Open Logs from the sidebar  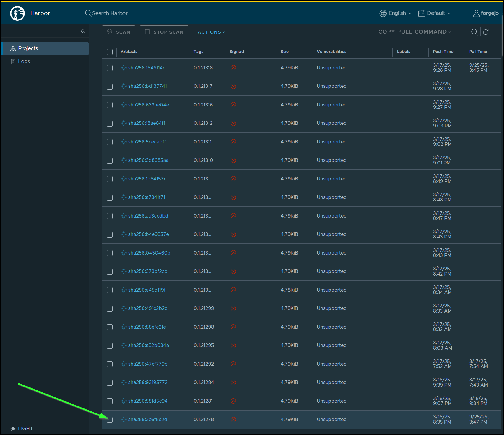(x=24, y=62)
